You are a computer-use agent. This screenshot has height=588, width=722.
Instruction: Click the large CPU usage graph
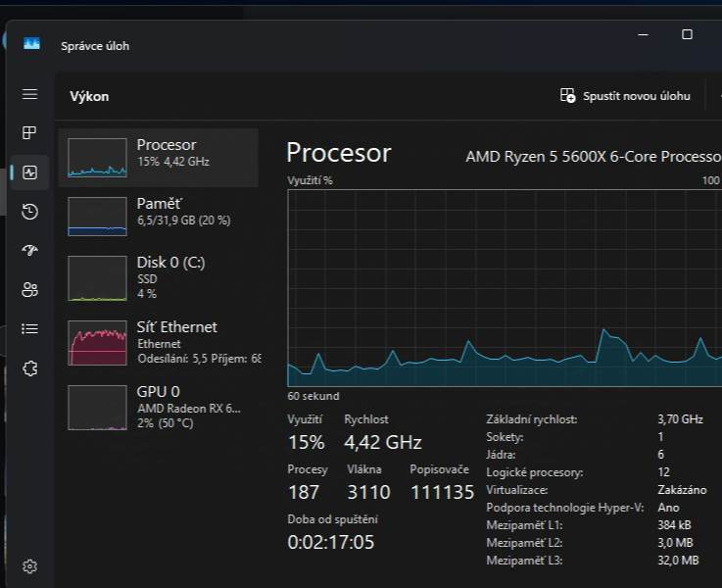point(504,287)
